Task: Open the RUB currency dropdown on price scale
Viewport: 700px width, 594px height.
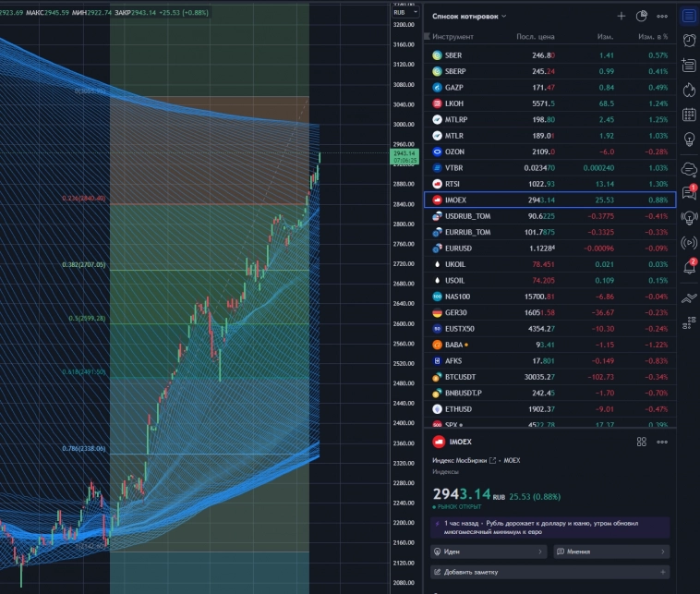Action: click(401, 12)
